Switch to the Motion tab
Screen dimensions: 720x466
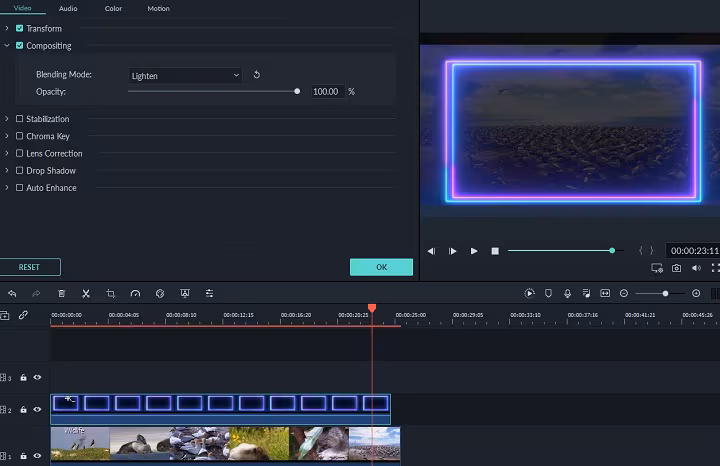tap(158, 8)
